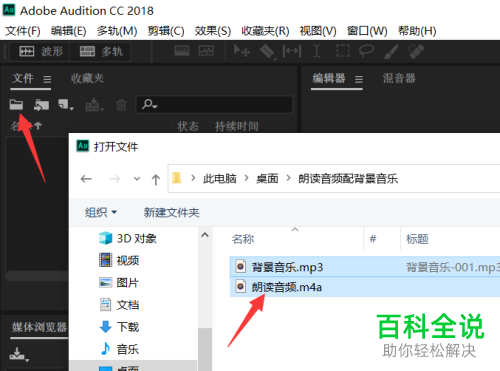Switch to Waveform (波形) view

pos(40,51)
